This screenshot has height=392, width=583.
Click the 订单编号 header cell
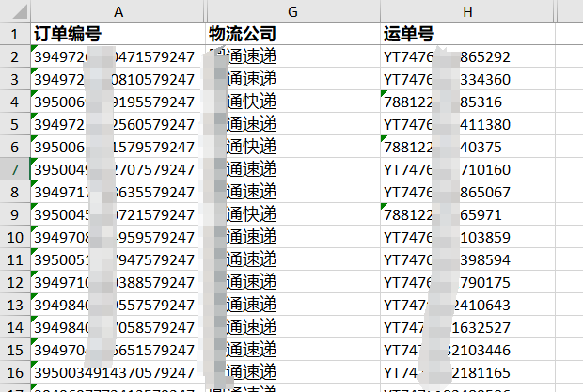(118, 34)
